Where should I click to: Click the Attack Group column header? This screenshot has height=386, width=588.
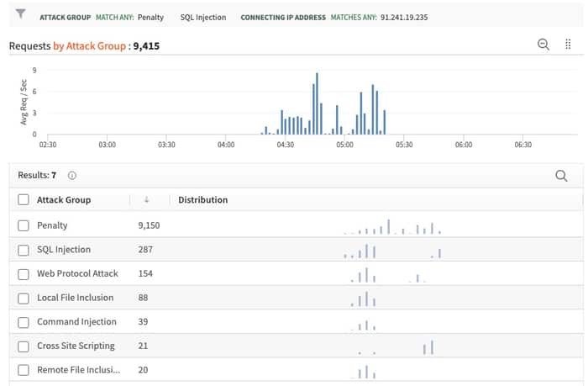pyautogui.click(x=64, y=200)
